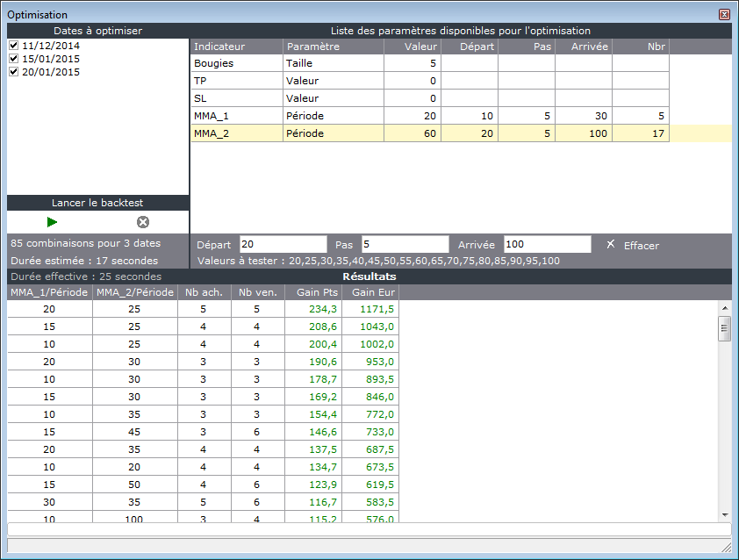This screenshot has width=739, height=560.
Task: Click the Effacer button
Action: coord(641,246)
